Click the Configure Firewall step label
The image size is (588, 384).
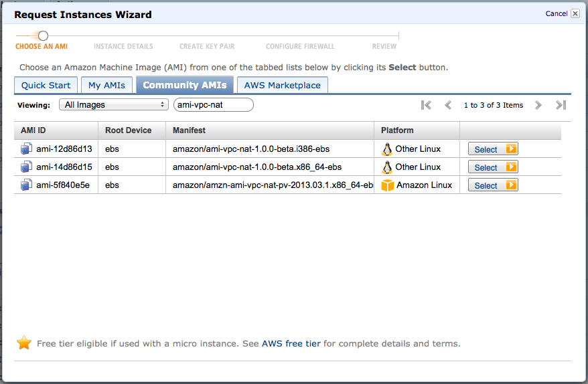tap(301, 46)
